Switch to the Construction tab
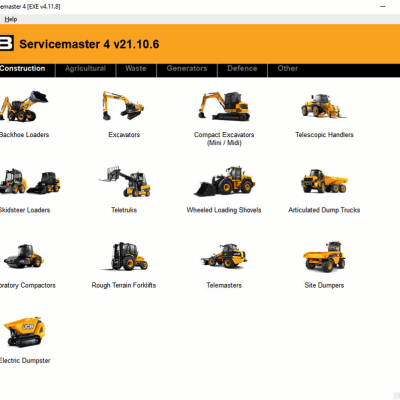The image size is (400, 400). (23, 69)
